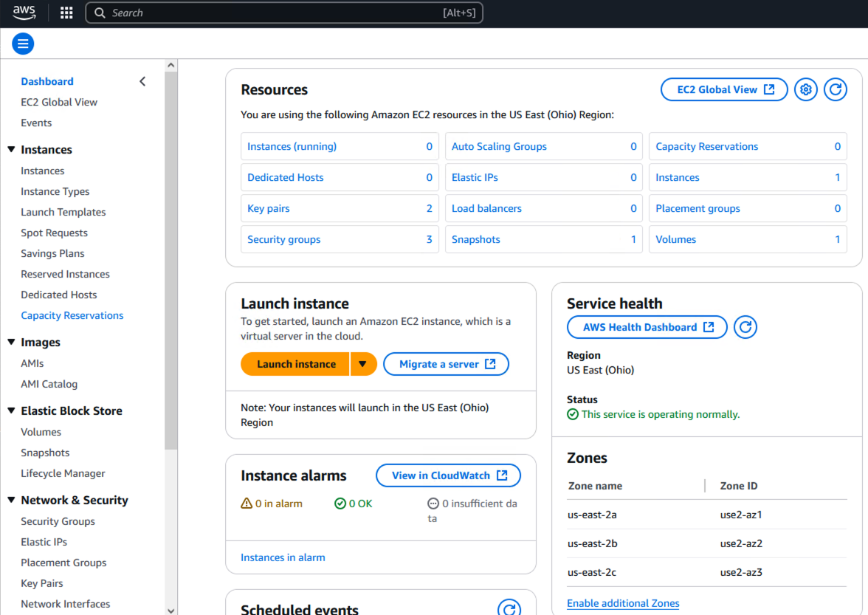Collapse the Instances sidebar section

[x=11, y=150]
